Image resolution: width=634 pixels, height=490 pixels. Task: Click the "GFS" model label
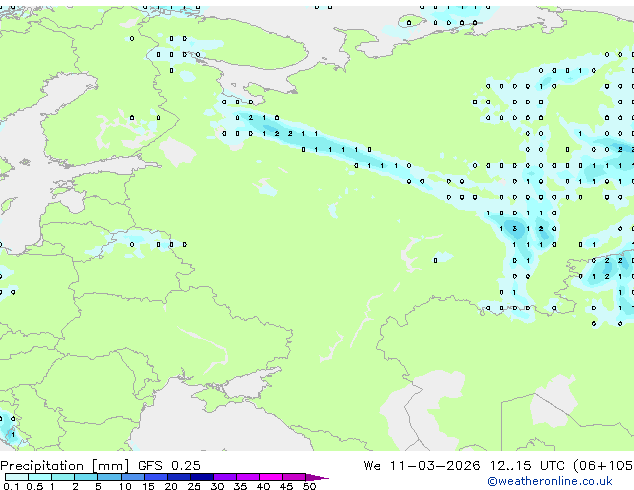[x=150, y=465]
